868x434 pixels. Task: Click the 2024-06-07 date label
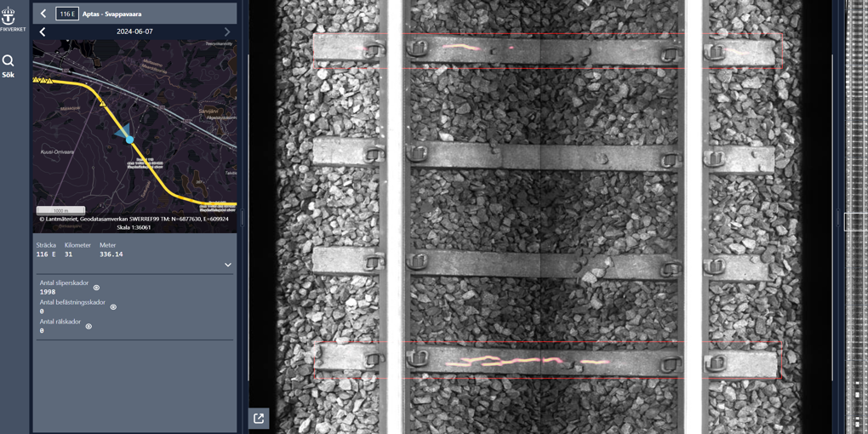[x=134, y=32]
